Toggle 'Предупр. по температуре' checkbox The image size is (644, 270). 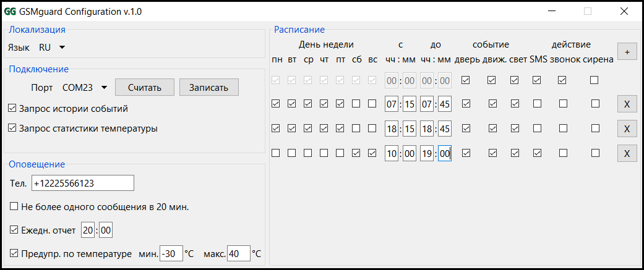click(14, 253)
